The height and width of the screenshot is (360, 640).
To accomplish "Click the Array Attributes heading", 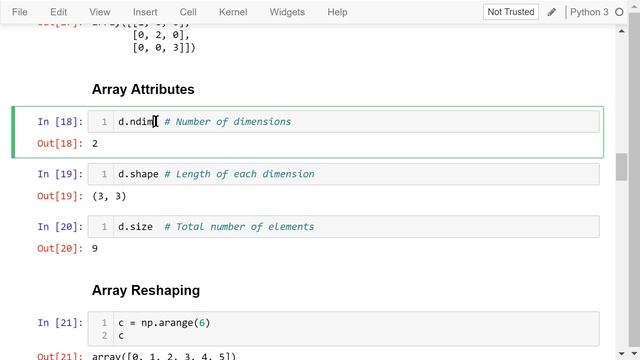I will point(143,89).
